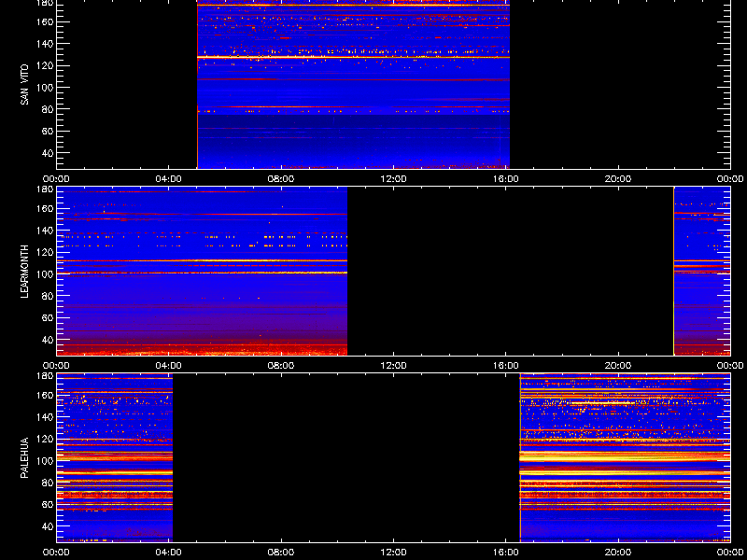
Task: Click the 160 frequency label on Learmonth axis
Action: pos(46,208)
